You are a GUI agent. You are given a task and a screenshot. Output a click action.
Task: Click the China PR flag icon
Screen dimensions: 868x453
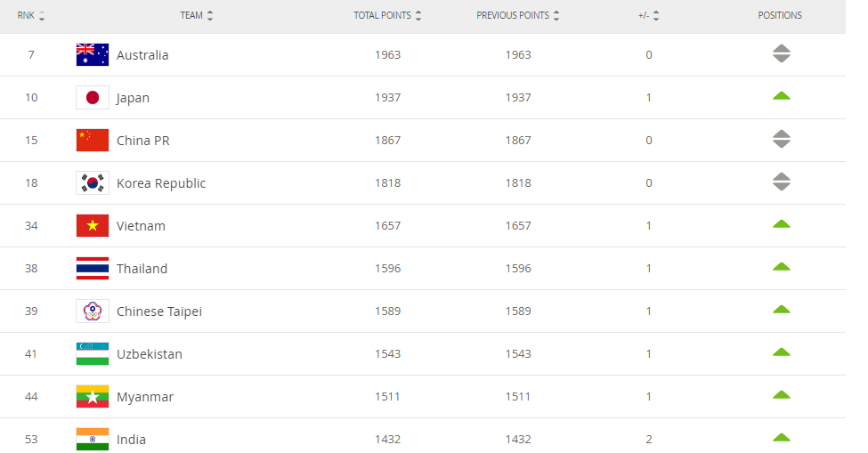tap(93, 140)
